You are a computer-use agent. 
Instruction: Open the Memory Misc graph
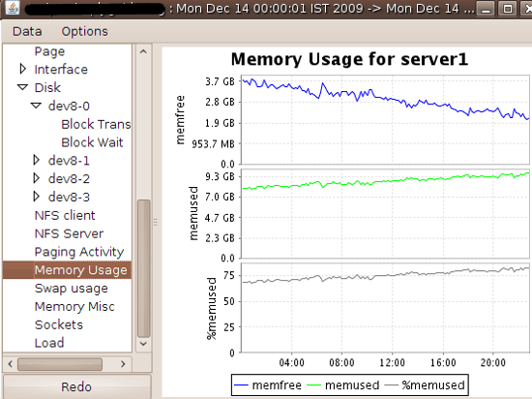point(74,307)
